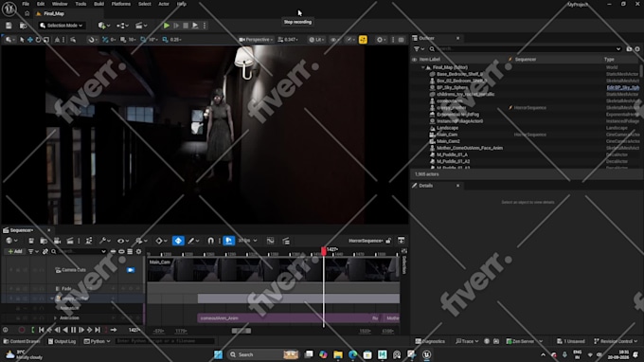This screenshot has width=644, height=362.
Task: Open the Content Drawer
Action: [x=22, y=341]
